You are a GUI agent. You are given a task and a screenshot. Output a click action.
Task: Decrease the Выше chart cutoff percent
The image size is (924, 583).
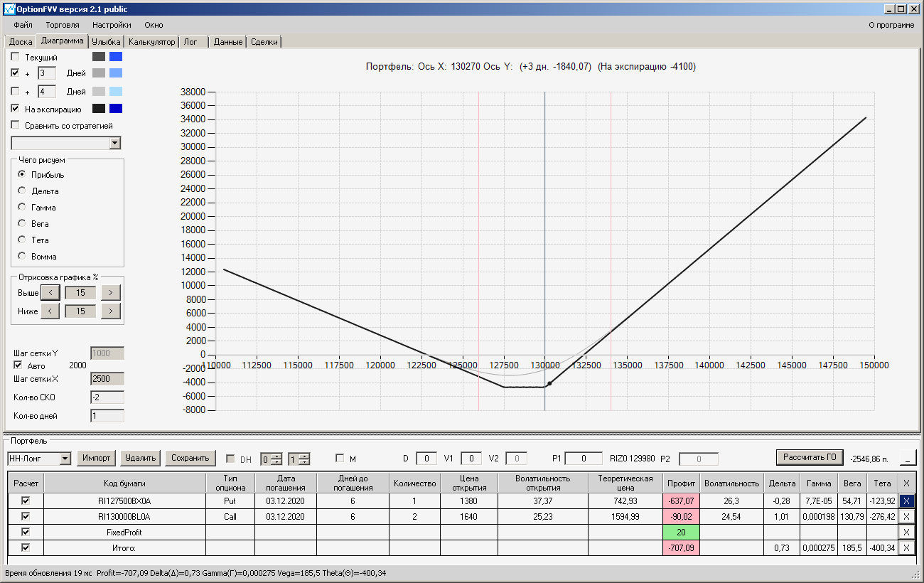pos(50,292)
